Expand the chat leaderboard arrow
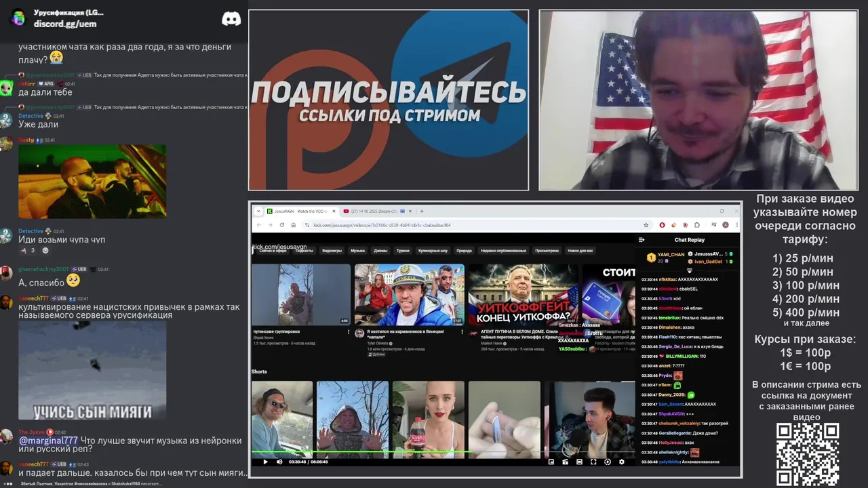The width and height of the screenshot is (868, 488). (x=690, y=270)
